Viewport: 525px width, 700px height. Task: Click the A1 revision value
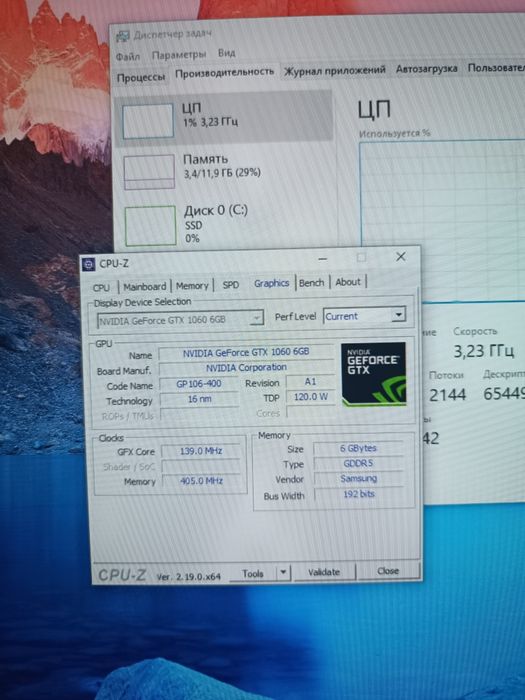pyautogui.click(x=310, y=382)
